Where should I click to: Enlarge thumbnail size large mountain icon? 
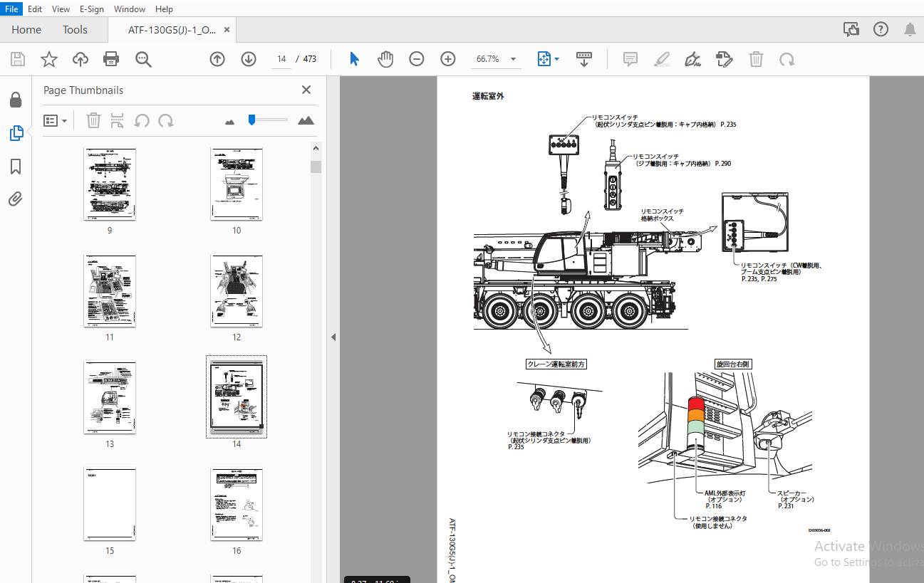(x=306, y=120)
